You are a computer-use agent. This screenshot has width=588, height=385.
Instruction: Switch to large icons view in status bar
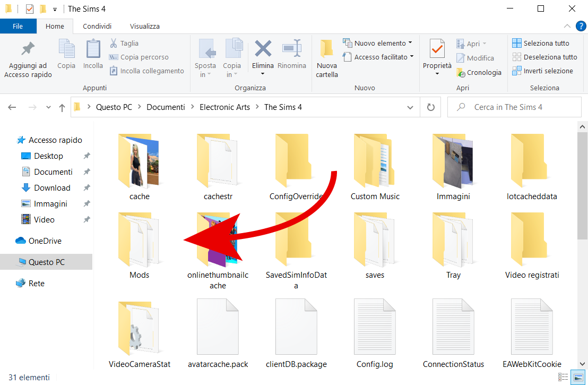tap(577, 378)
